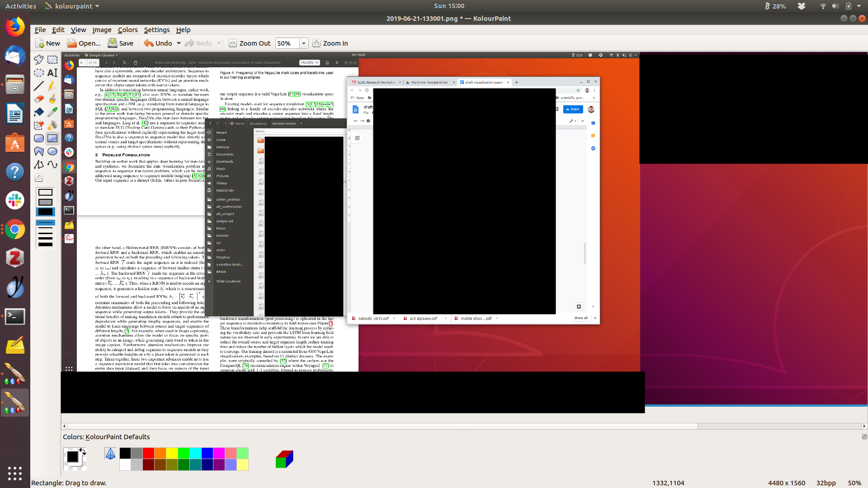Image resolution: width=868 pixels, height=488 pixels.
Task: Choose the thickest line width option
Action: [x=45, y=244]
